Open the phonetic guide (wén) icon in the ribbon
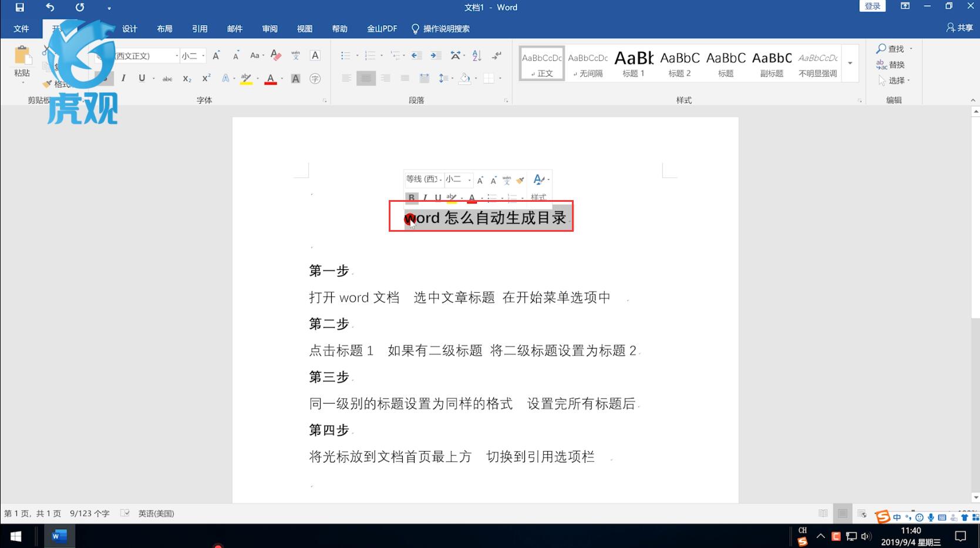The height and width of the screenshot is (548, 980). point(295,56)
